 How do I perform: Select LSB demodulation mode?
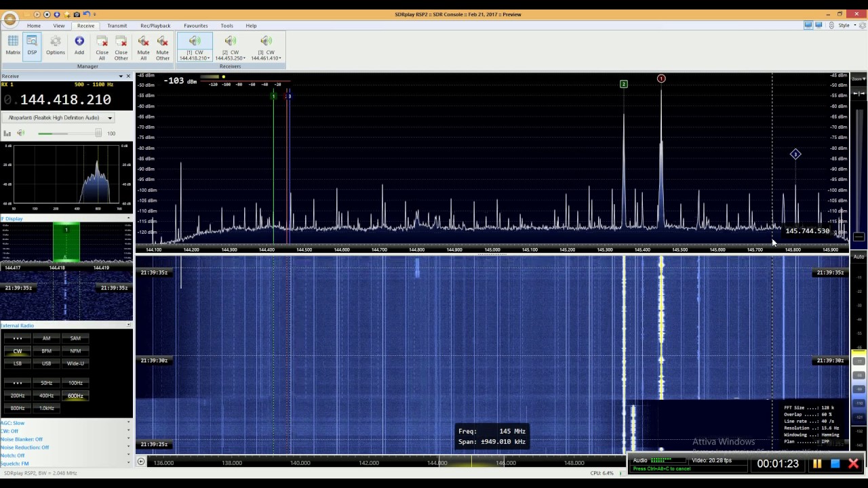[18, 363]
